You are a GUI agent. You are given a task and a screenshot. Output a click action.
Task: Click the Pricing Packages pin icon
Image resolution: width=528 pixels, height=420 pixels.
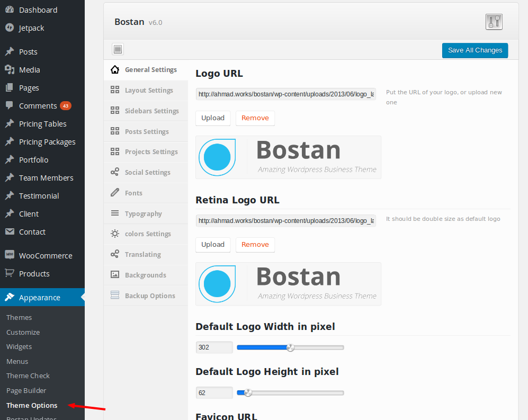(10, 141)
